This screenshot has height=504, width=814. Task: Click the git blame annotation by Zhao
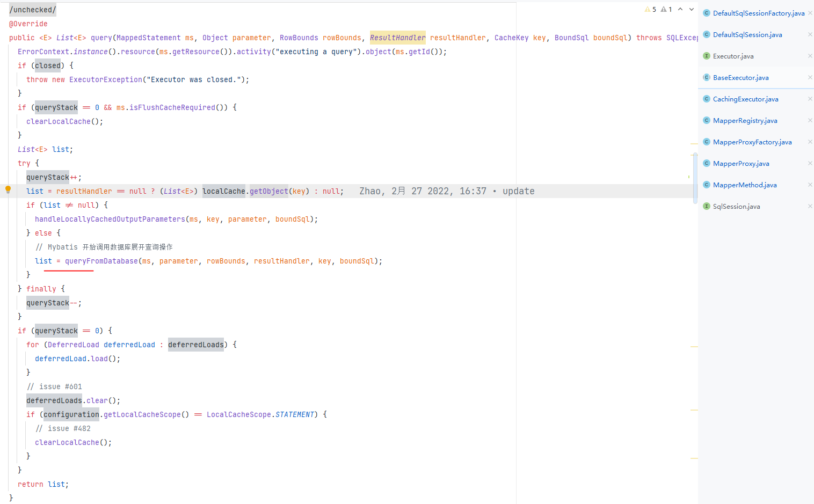point(447,191)
